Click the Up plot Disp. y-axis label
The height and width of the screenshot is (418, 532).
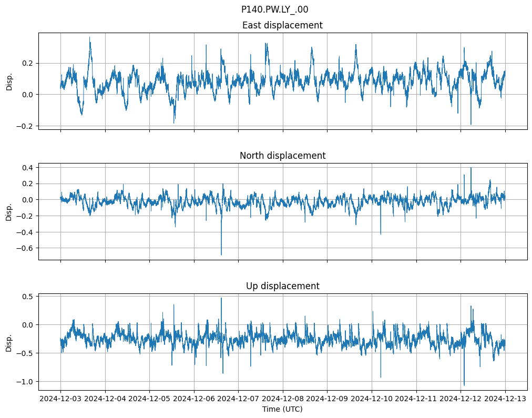pyautogui.click(x=9, y=342)
